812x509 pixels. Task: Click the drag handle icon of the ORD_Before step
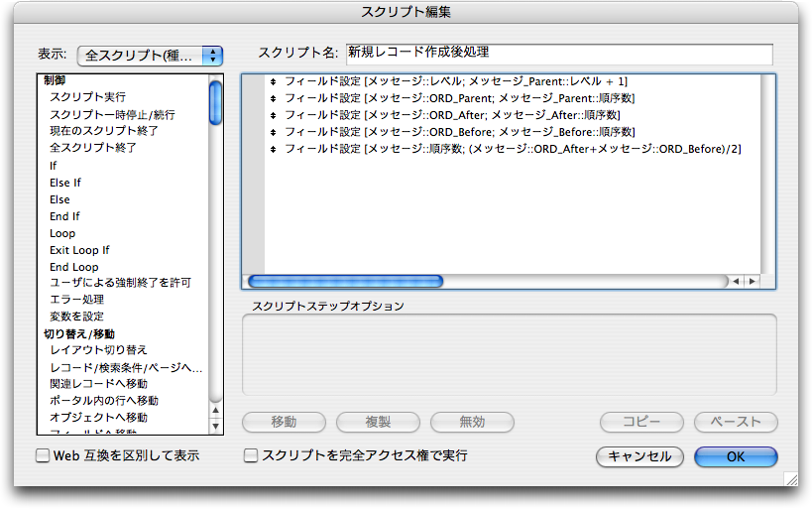(273, 132)
